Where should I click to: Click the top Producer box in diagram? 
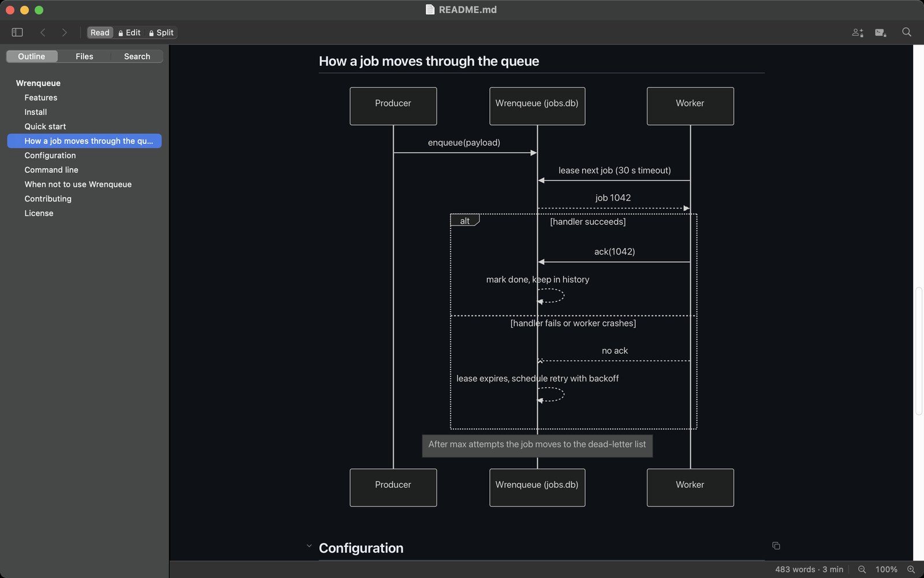click(393, 106)
